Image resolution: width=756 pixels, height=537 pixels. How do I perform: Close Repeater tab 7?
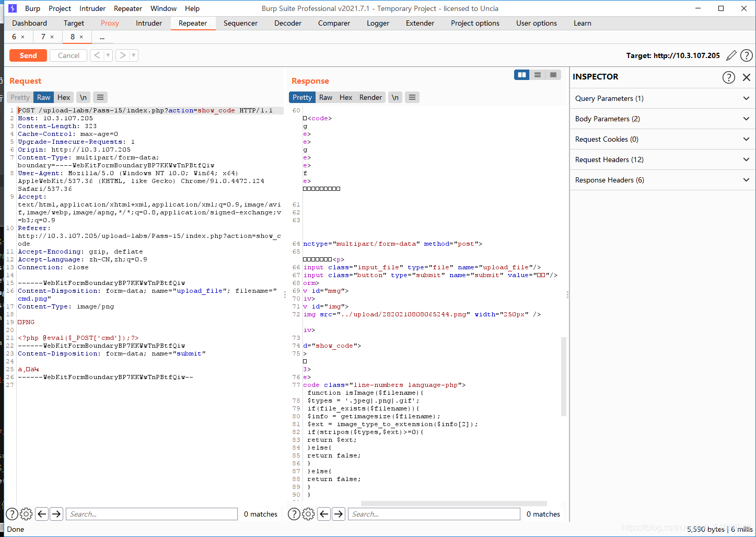(52, 37)
